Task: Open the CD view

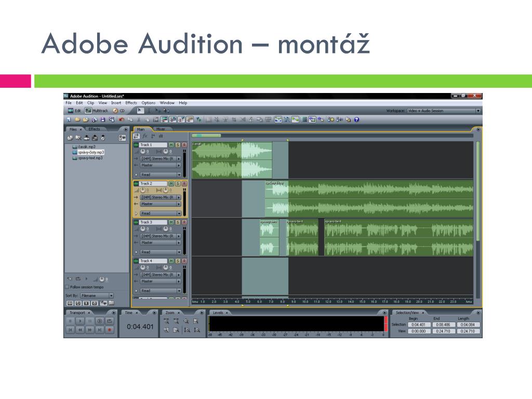Action: coord(119,111)
